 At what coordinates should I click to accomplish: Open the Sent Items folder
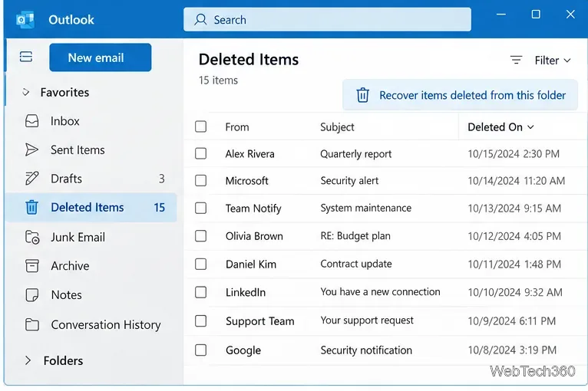point(90,149)
